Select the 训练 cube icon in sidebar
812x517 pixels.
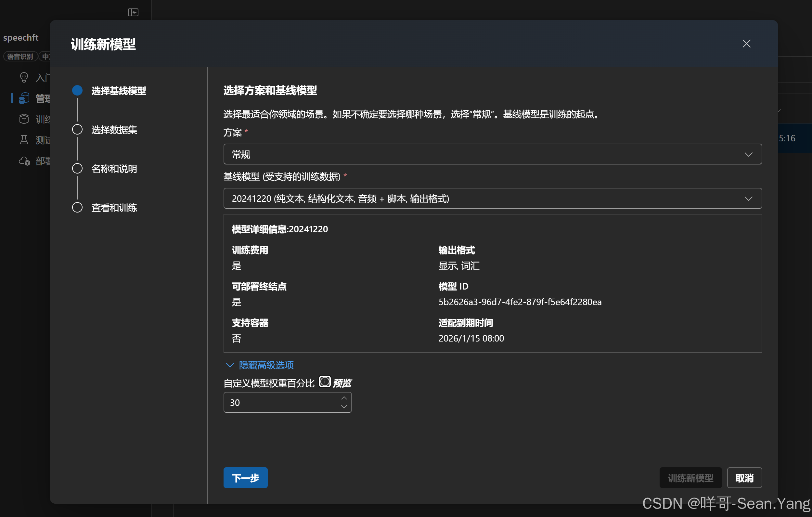coord(24,119)
